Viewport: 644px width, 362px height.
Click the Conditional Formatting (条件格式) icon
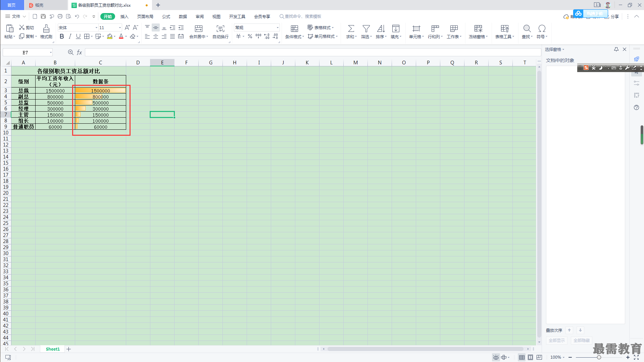[294, 28]
